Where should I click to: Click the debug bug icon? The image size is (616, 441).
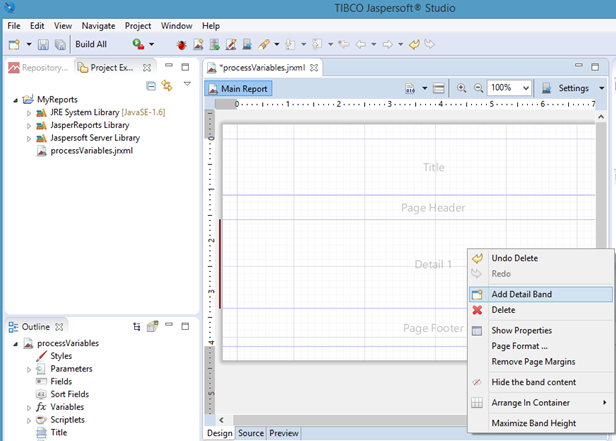point(181,45)
